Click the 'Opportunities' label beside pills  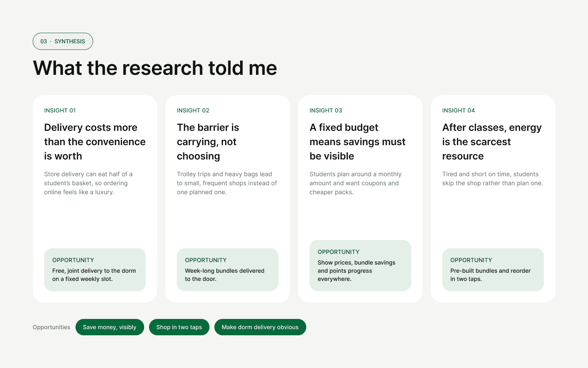[x=51, y=327]
